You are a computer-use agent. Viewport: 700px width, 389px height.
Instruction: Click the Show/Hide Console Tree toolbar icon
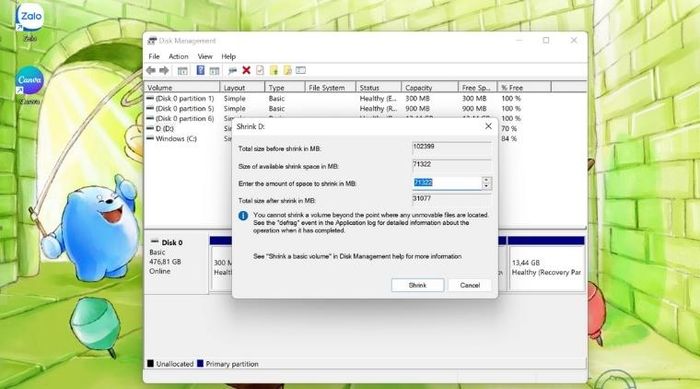point(182,71)
